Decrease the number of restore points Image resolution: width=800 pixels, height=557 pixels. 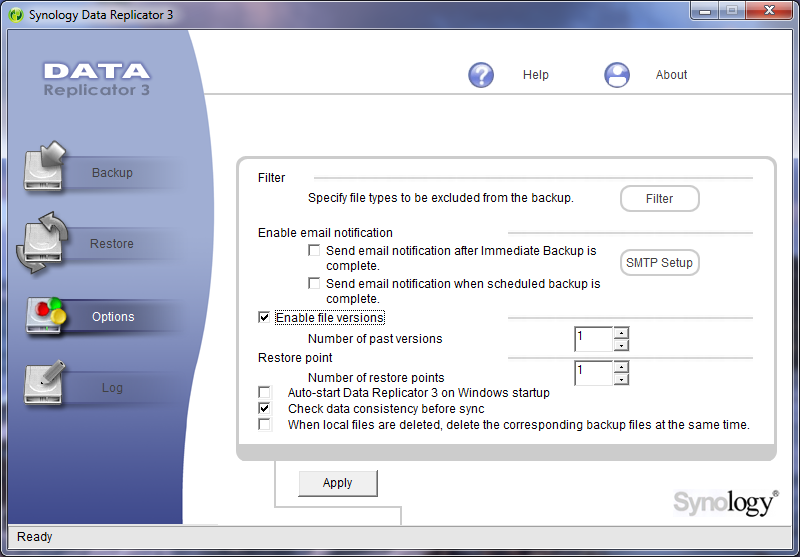(621, 379)
